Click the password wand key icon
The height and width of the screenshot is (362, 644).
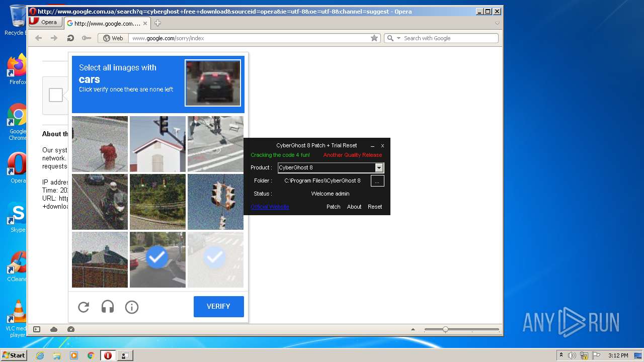point(86,38)
